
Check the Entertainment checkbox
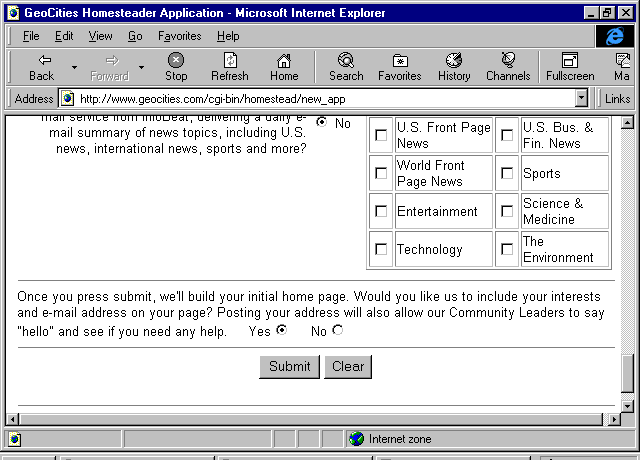coord(381,211)
